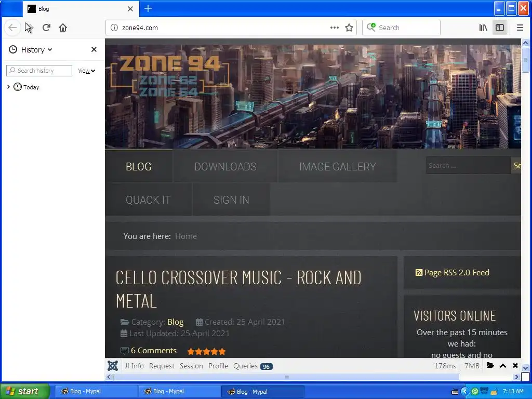Open the browser hamburger menu

pyautogui.click(x=520, y=28)
